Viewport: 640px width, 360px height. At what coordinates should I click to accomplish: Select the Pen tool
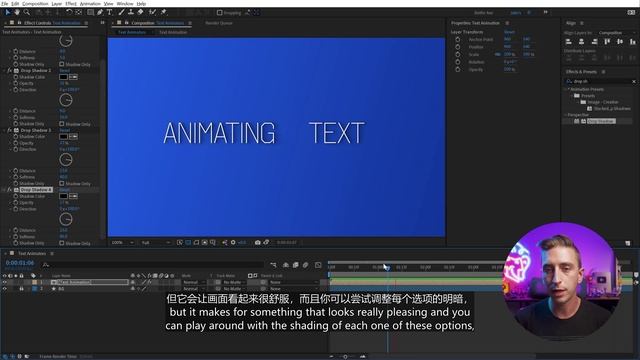tap(100, 12)
